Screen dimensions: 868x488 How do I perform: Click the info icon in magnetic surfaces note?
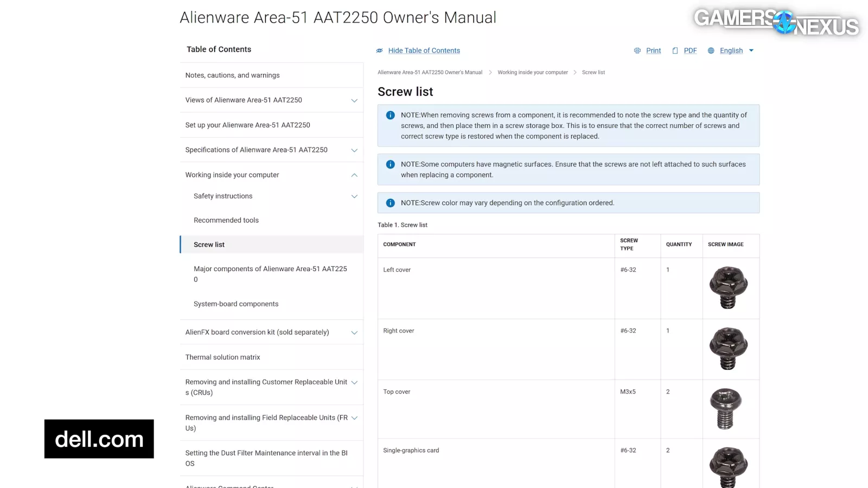click(390, 164)
